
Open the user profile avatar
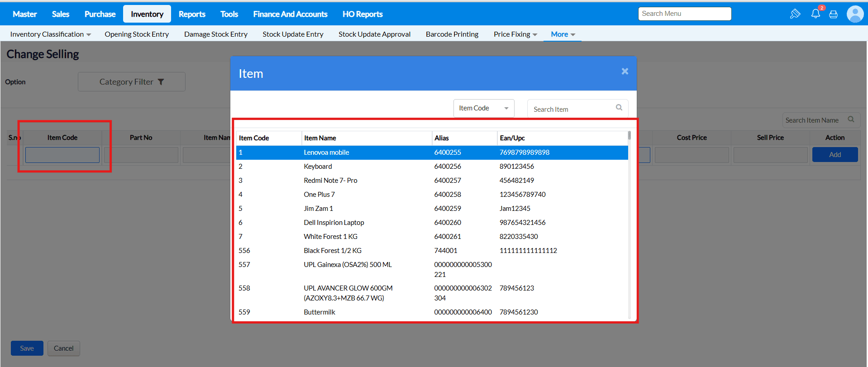pyautogui.click(x=855, y=14)
